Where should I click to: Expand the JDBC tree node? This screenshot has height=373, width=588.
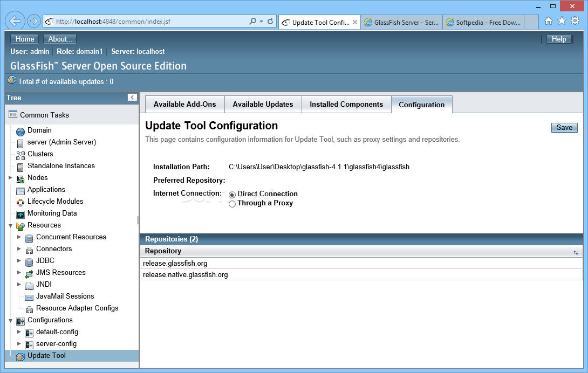tap(19, 260)
